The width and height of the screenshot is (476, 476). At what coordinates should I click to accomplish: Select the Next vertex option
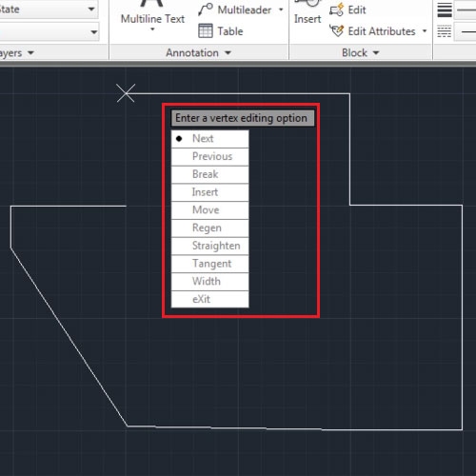click(209, 139)
